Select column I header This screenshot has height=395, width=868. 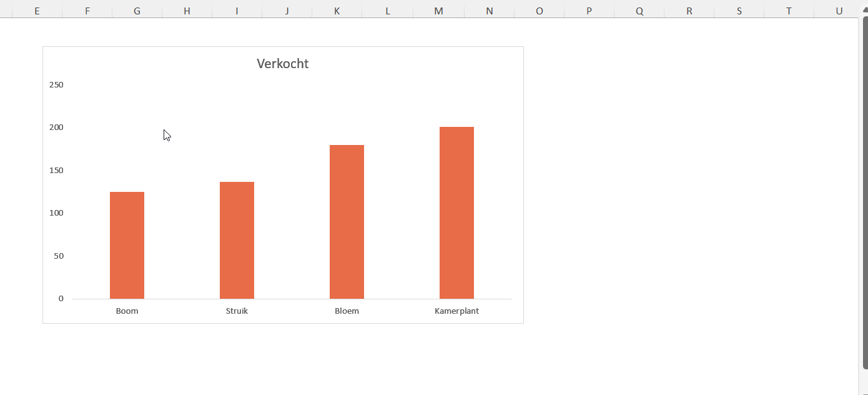pyautogui.click(x=237, y=11)
